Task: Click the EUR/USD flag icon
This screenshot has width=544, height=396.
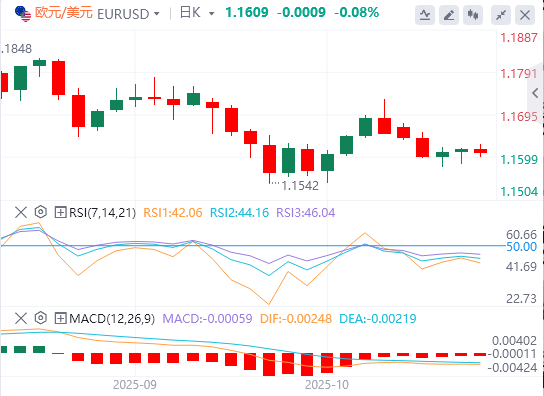Action: [x=23, y=14]
